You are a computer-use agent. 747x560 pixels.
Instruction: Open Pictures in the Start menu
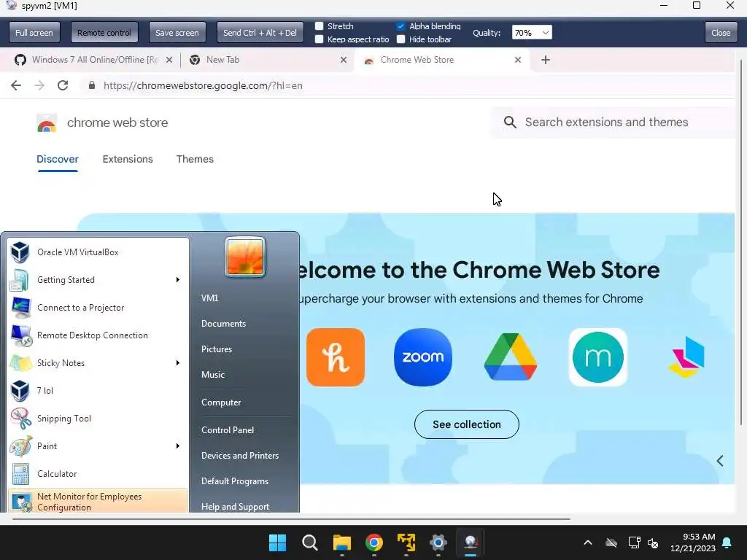tap(217, 349)
